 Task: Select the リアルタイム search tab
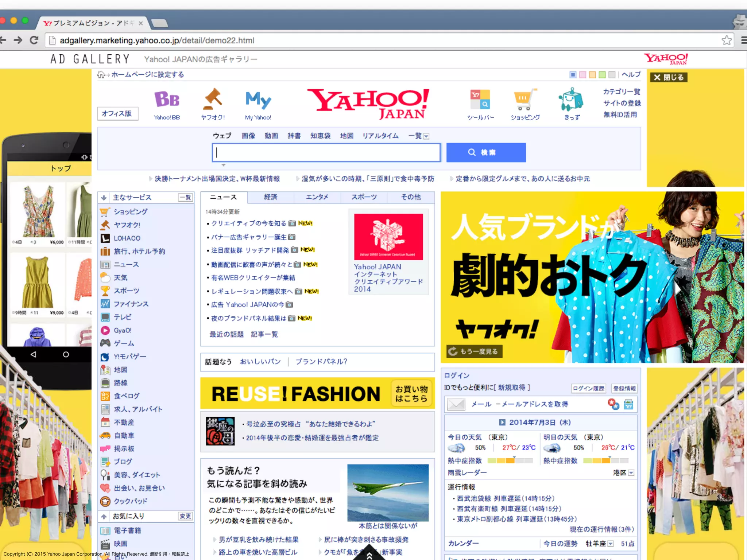pyautogui.click(x=380, y=136)
